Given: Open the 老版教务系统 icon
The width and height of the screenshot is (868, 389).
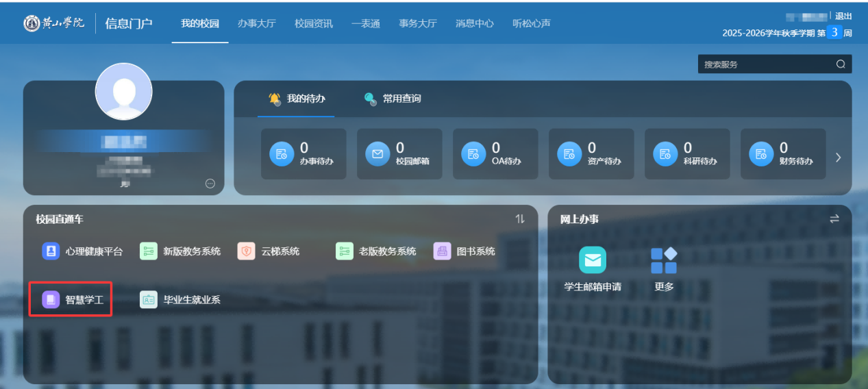Looking at the screenshot, I should click(345, 251).
